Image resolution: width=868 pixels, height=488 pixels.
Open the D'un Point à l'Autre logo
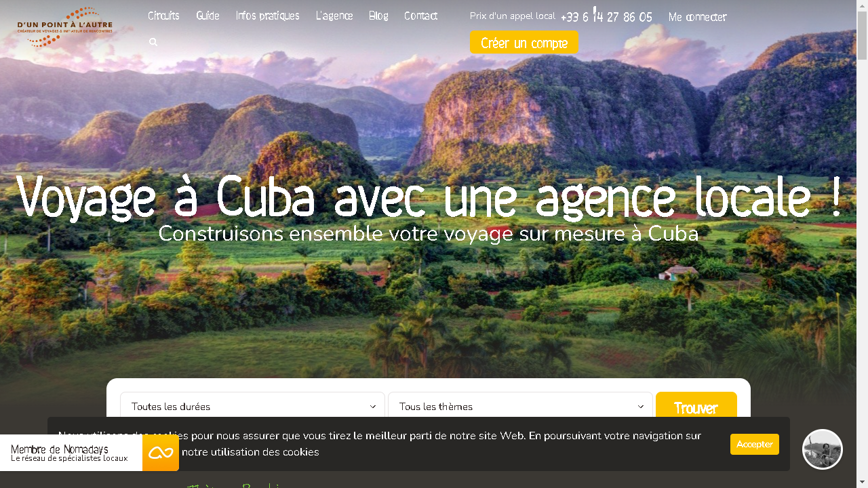[x=65, y=27]
